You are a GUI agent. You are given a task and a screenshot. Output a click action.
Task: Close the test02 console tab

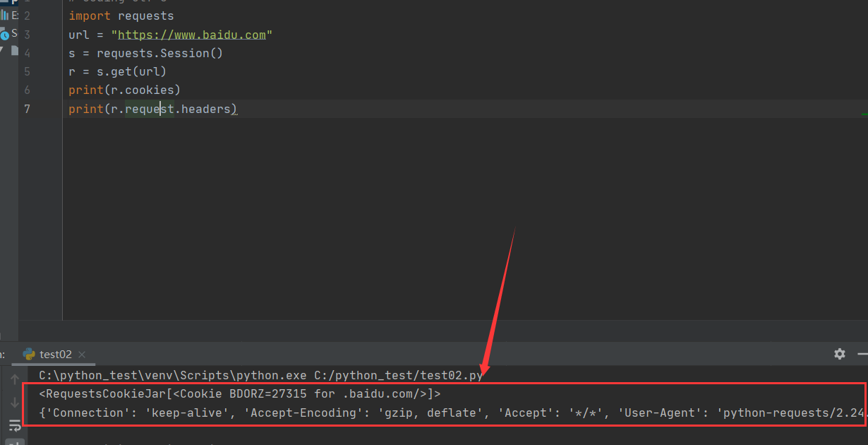(81, 354)
